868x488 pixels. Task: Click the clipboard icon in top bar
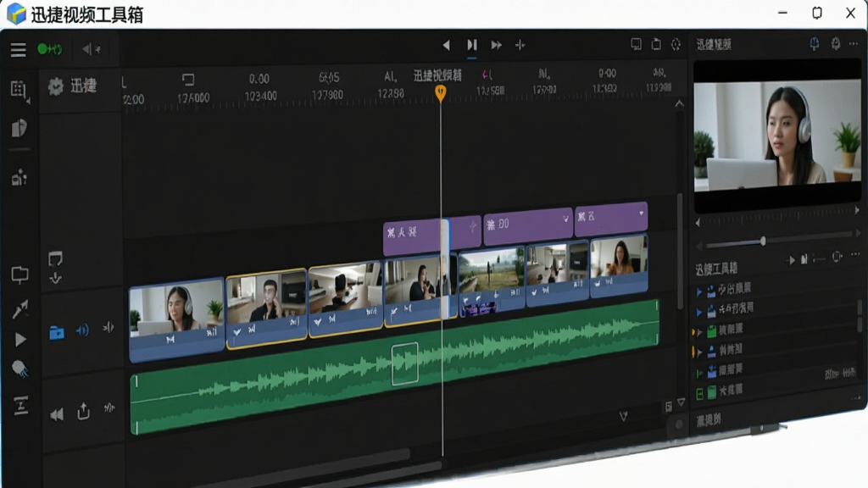coord(656,44)
